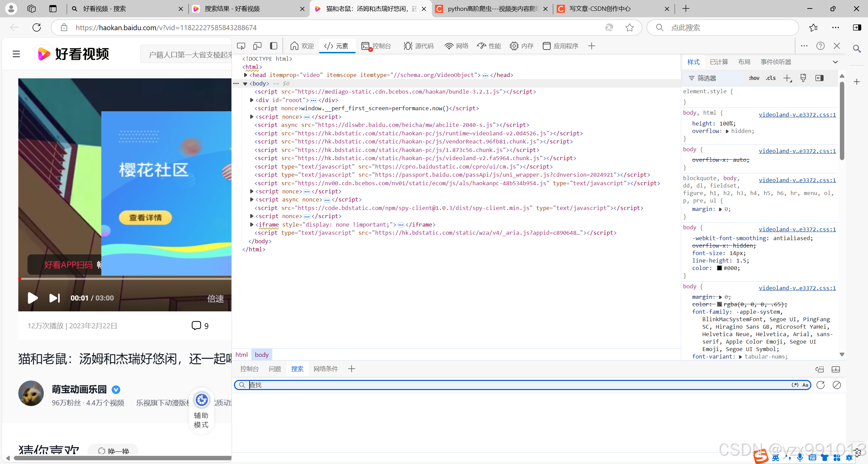868x464 pixels.
Task: Open the 萌宝动画乐园 author avatar
Action: 31,393
